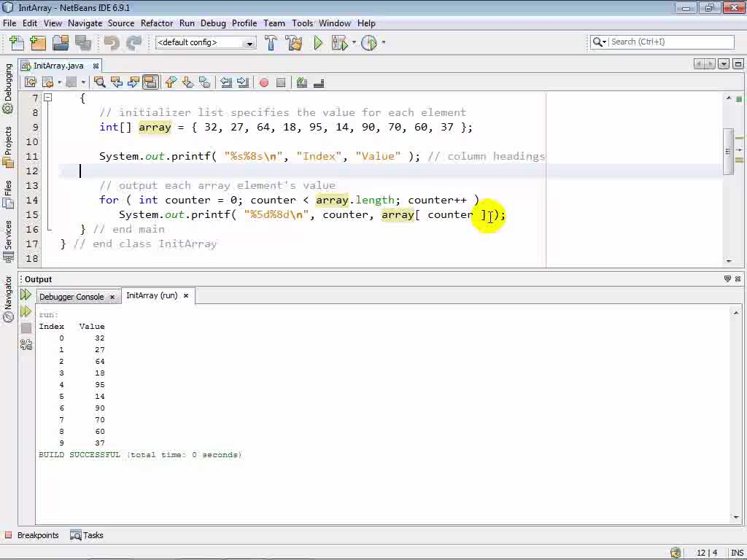Click the Debug Main Project icon
This screenshot has height=560, width=747.
coord(340,43)
